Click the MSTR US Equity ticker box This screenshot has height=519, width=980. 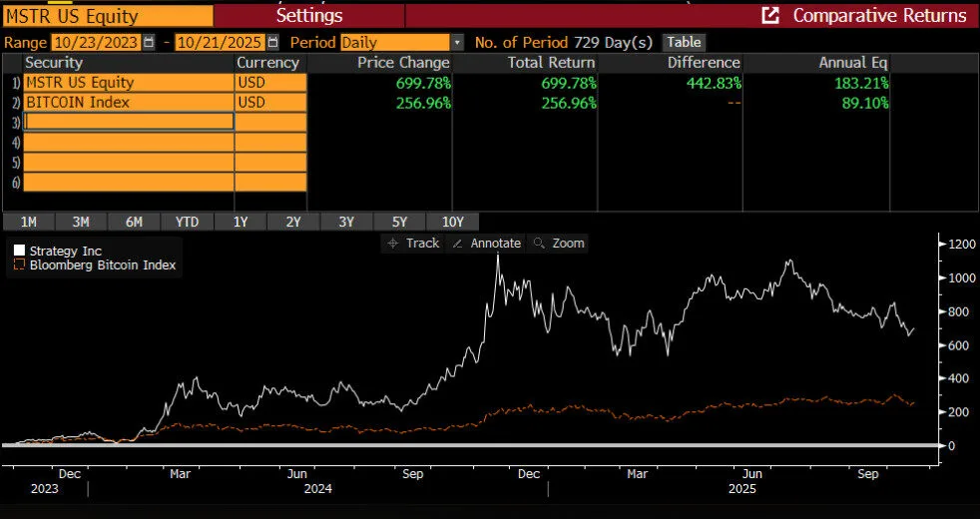point(107,15)
